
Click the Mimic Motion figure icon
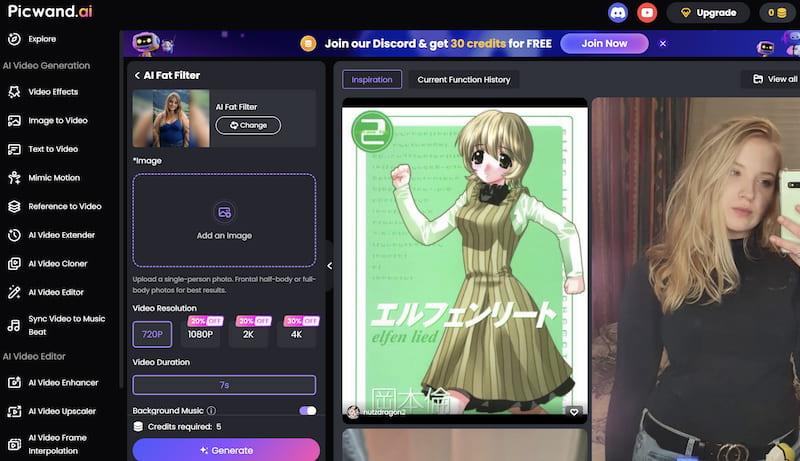pyautogui.click(x=14, y=177)
